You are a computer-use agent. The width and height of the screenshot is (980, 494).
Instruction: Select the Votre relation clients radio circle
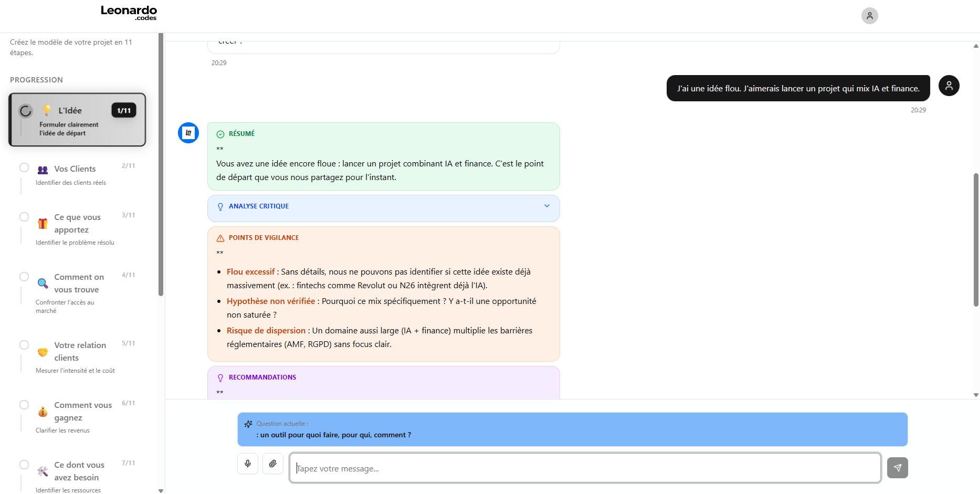24,345
